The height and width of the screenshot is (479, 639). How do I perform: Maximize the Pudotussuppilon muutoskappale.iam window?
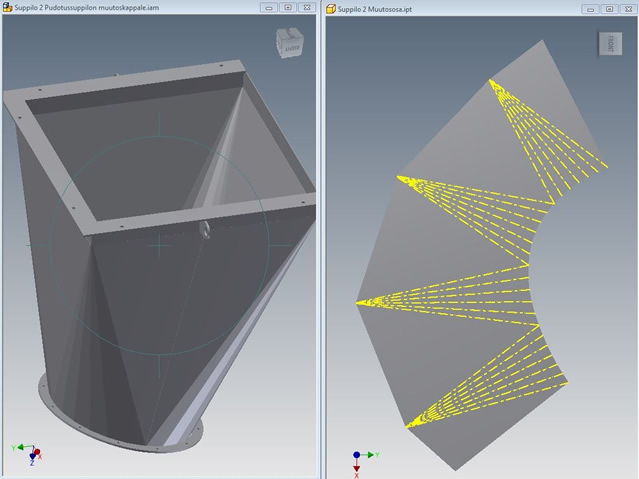[x=286, y=7]
